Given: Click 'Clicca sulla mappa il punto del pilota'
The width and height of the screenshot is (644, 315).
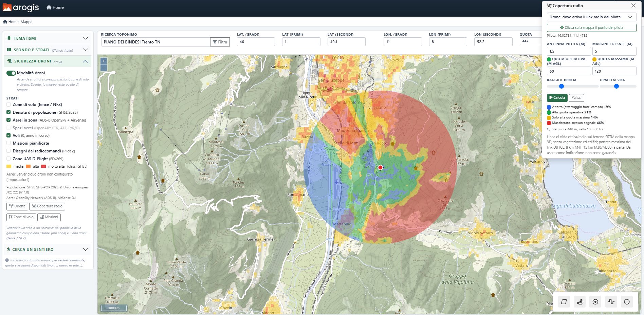Looking at the screenshot, I should click(591, 27).
